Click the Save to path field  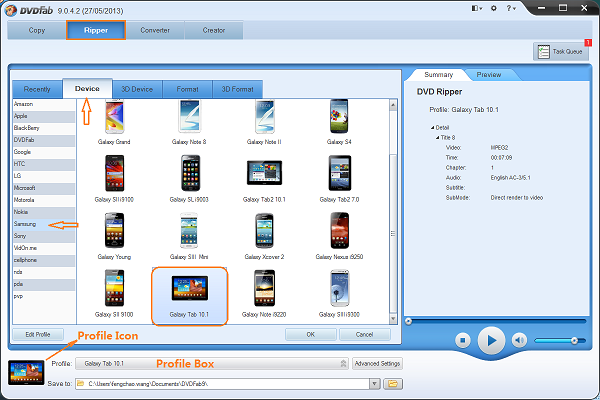pyautogui.click(x=223, y=384)
